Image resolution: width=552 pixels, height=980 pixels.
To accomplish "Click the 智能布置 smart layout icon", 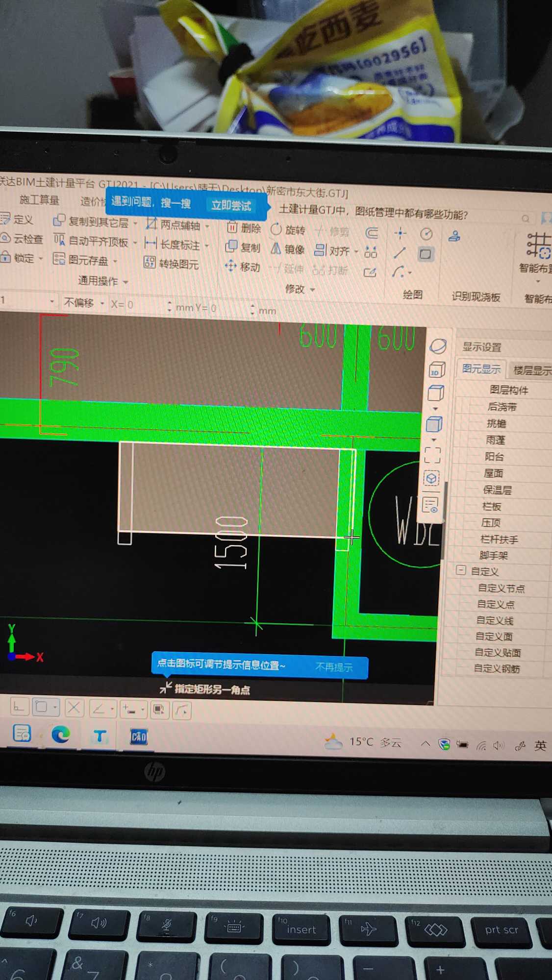I will point(539,245).
